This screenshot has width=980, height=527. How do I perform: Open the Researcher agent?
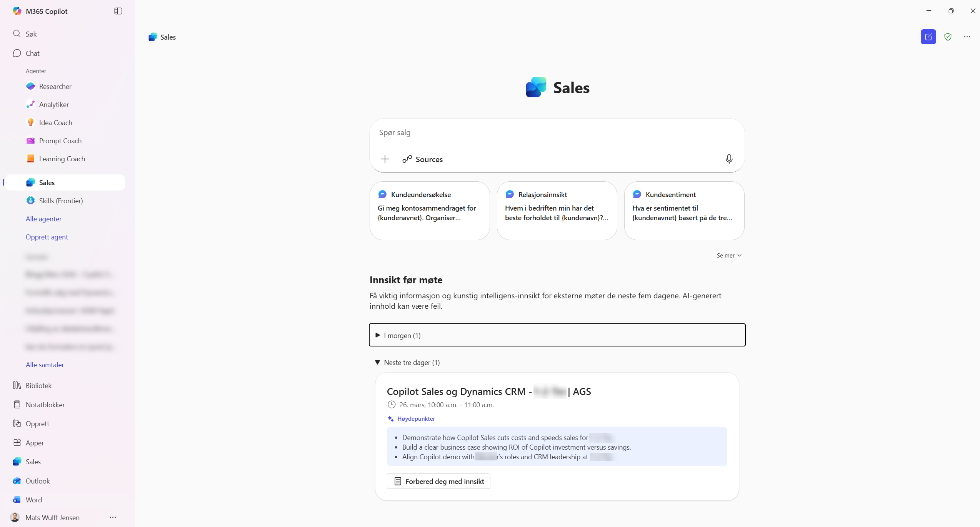(55, 87)
